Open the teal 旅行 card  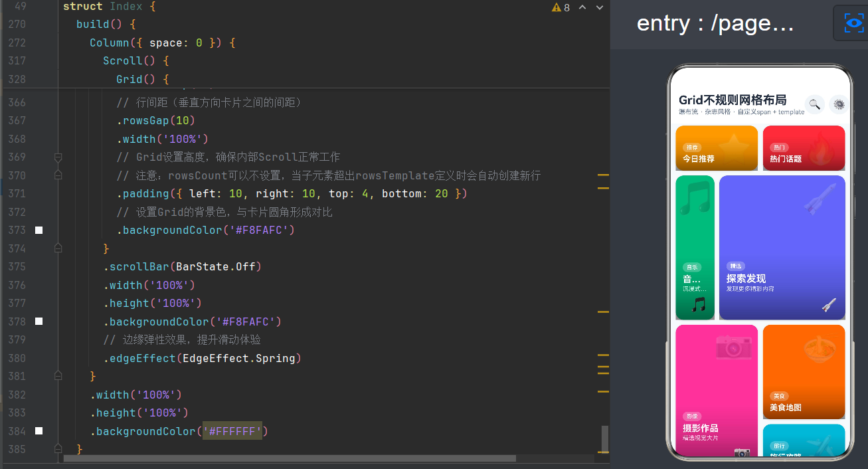click(x=804, y=440)
